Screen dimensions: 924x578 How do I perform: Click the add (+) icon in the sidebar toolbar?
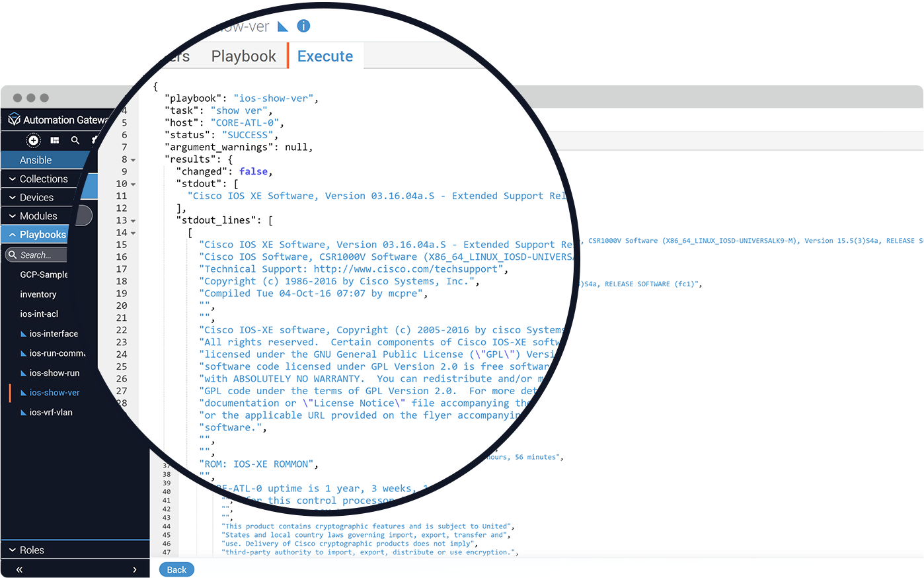click(x=33, y=140)
